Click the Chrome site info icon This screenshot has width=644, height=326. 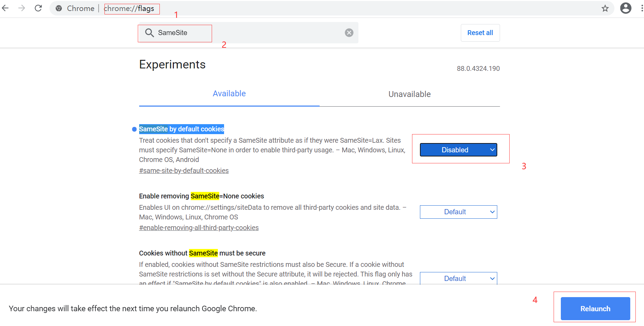(59, 9)
